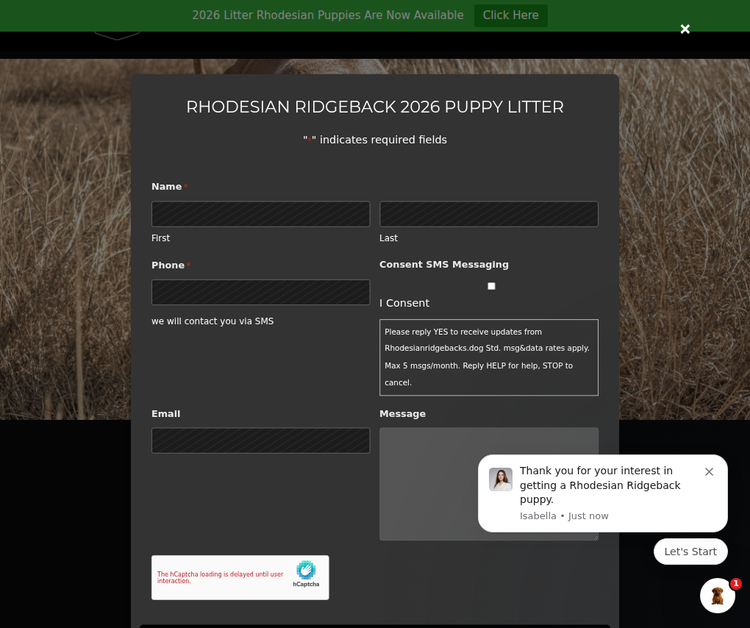The image size is (750, 628).
Task: Click the hCaptcha logo
Action: click(x=306, y=572)
